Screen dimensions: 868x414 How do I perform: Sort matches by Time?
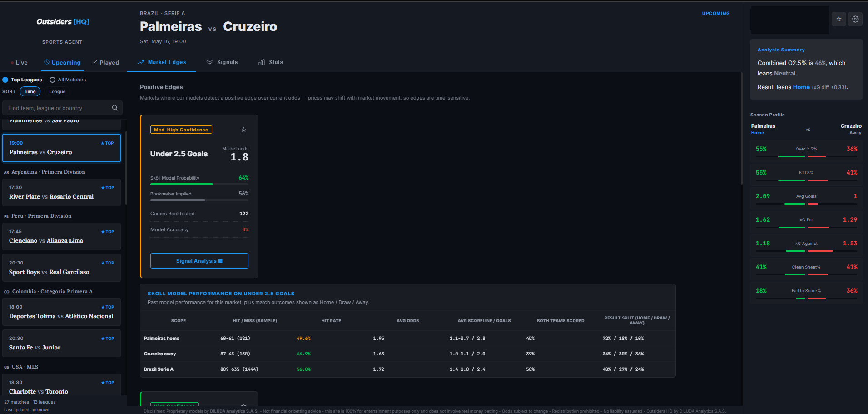[30, 91]
